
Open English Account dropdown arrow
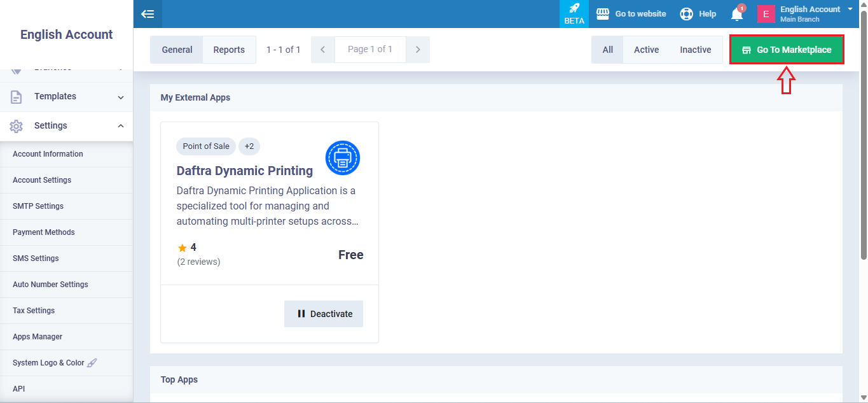coord(850,10)
